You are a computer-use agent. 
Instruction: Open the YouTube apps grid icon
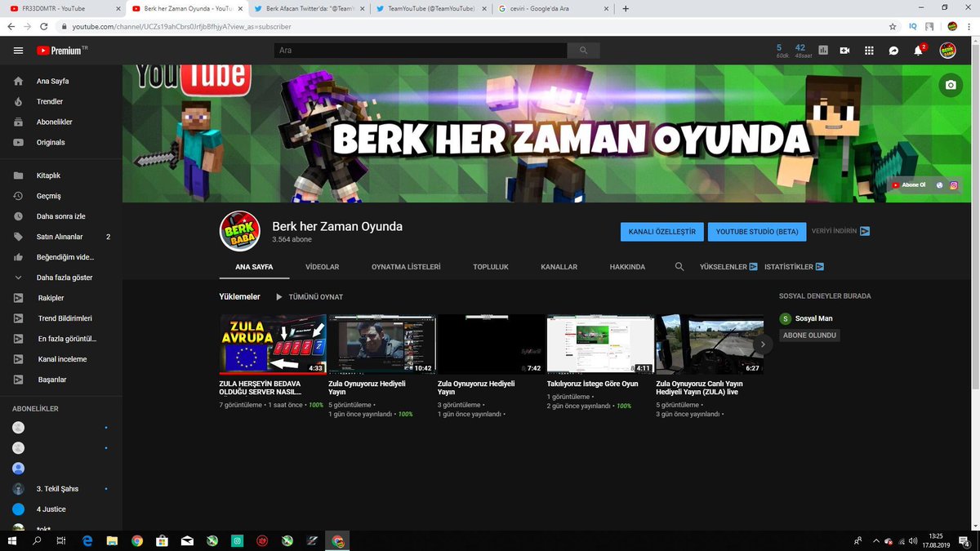[870, 51]
